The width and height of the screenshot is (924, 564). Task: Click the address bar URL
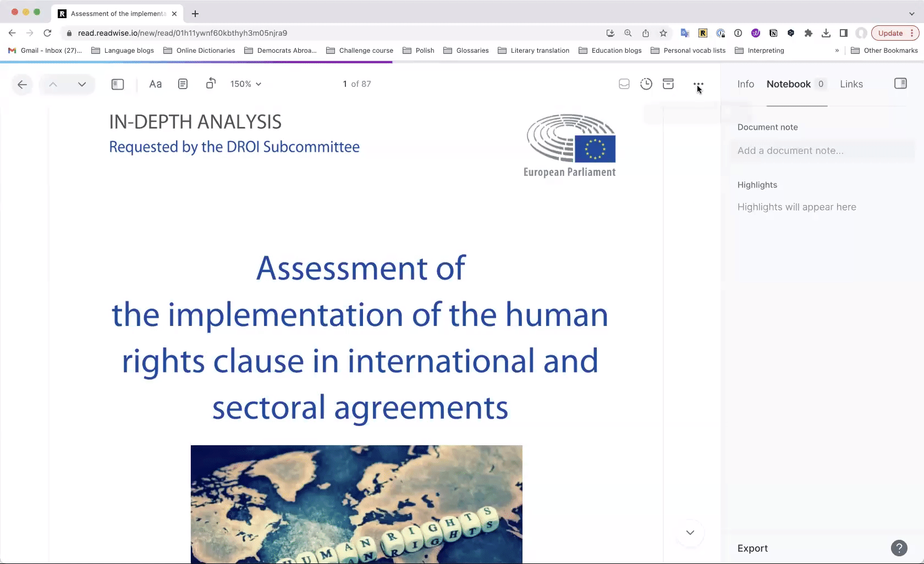(183, 33)
